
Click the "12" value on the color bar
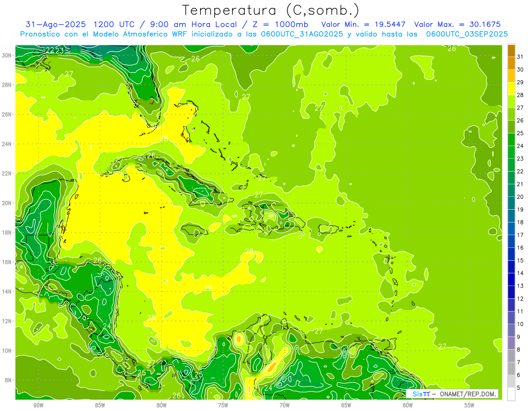tap(520, 299)
